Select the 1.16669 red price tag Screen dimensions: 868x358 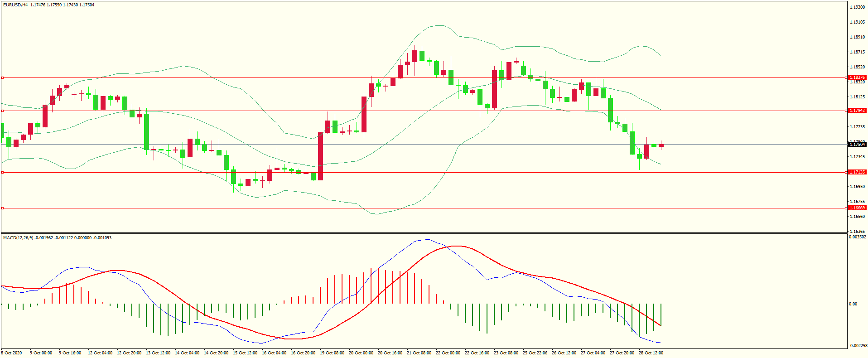[857, 208]
